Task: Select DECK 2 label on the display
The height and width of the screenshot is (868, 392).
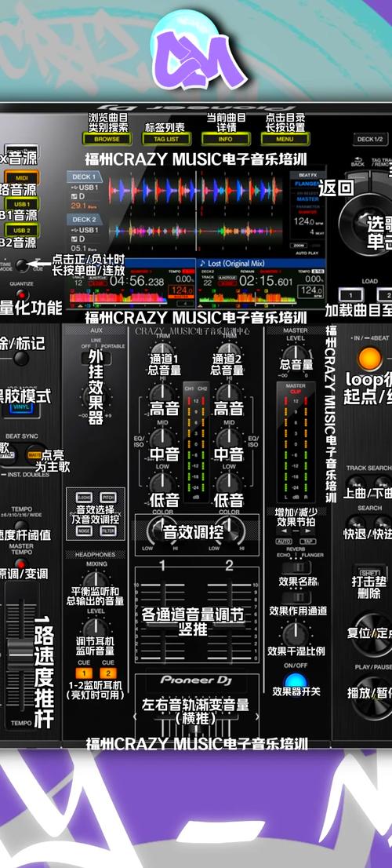Action: click(x=85, y=219)
